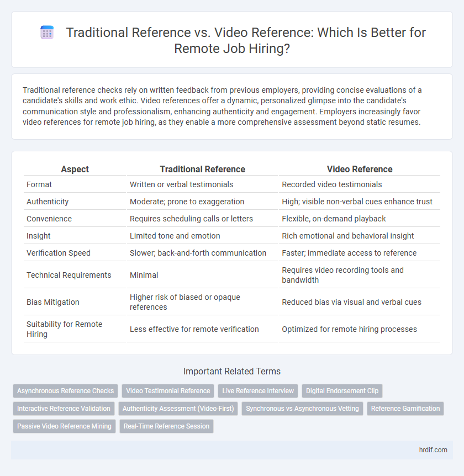The height and width of the screenshot is (476, 464).
Task: Select the Live Reference Interview tag
Action: coord(258,391)
